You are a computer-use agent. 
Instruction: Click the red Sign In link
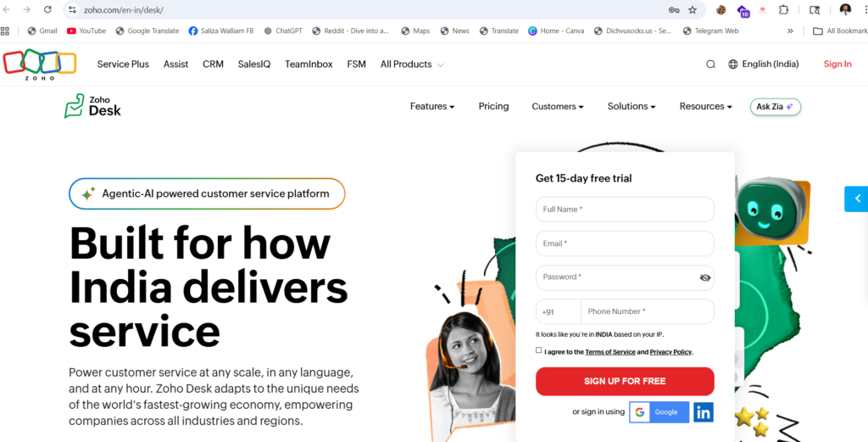pyautogui.click(x=837, y=64)
